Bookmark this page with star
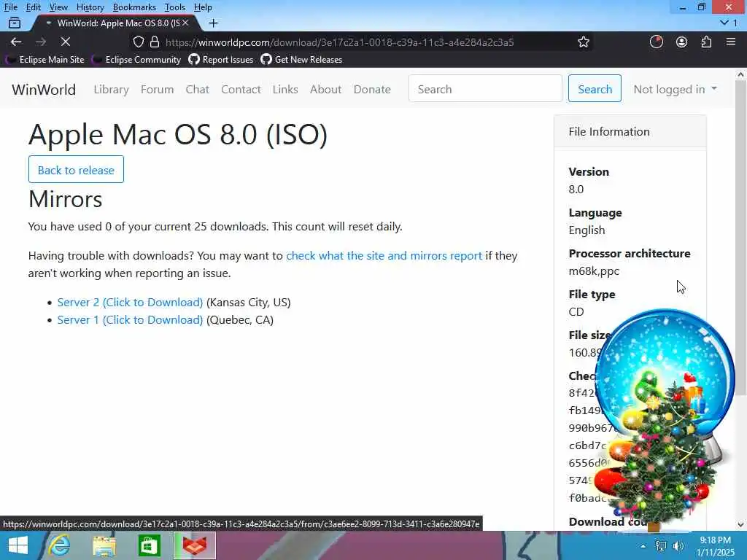Viewport: 747px width, 560px height. (583, 42)
